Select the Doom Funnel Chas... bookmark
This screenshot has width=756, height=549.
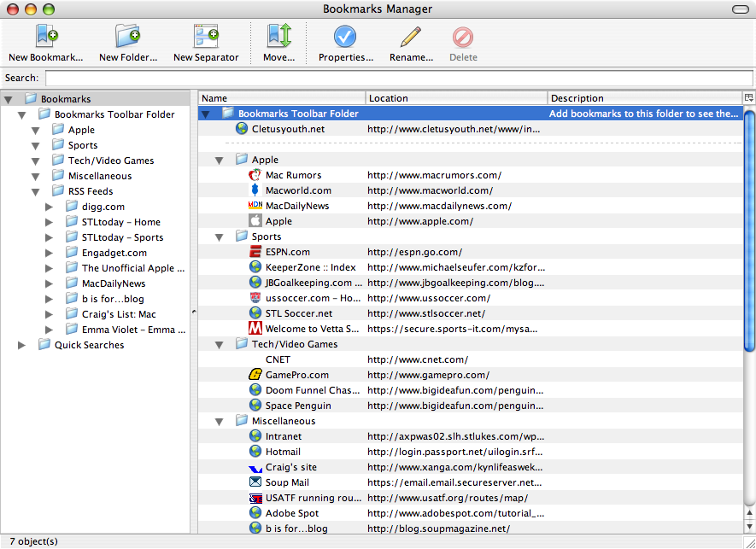(x=313, y=390)
